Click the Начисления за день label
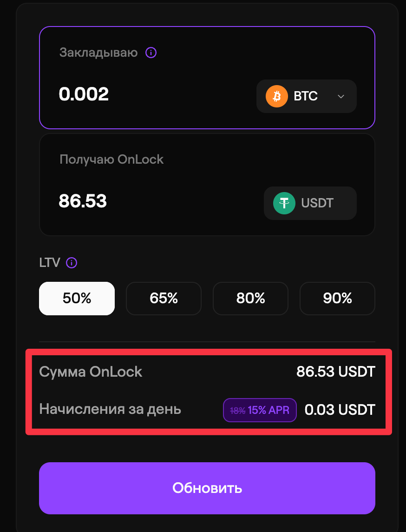The width and height of the screenshot is (406, 532). [110, 410]
